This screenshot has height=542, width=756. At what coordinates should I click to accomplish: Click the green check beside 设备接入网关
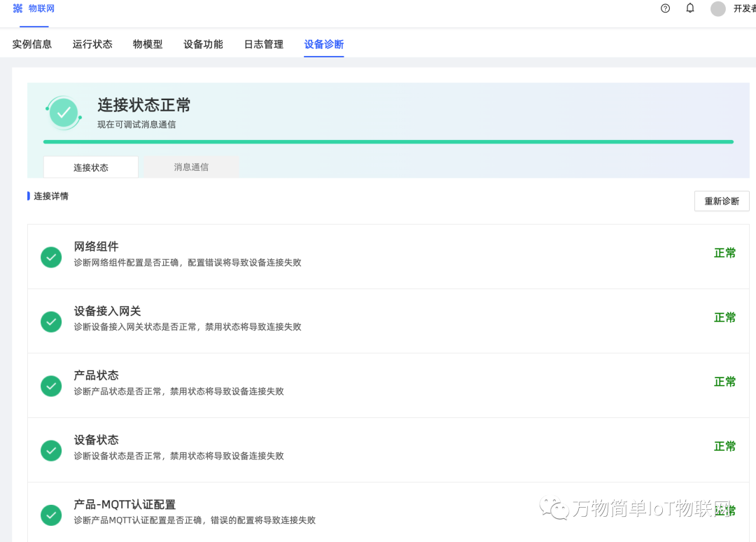coord(51,321)
